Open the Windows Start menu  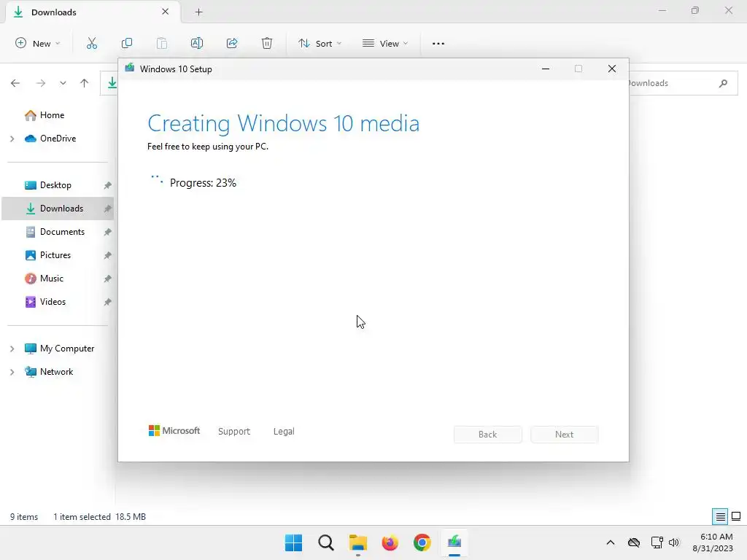[293, 542]
